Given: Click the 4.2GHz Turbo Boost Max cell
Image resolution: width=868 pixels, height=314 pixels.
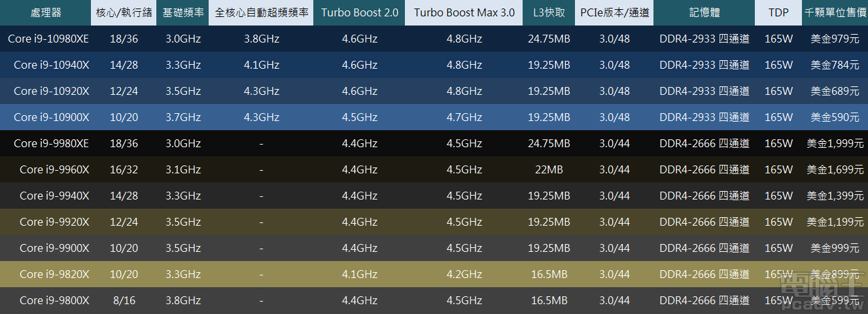Looking at the screenshot, I should tap(464, 274).
